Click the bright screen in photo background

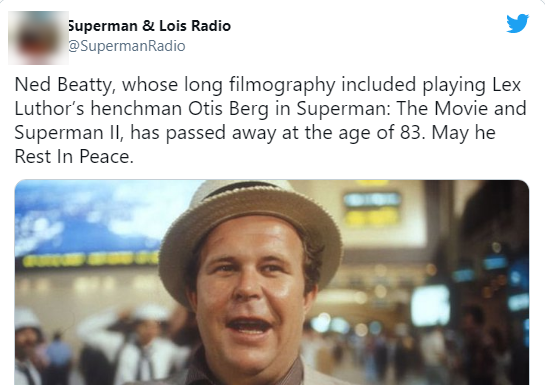coord(431,305)
